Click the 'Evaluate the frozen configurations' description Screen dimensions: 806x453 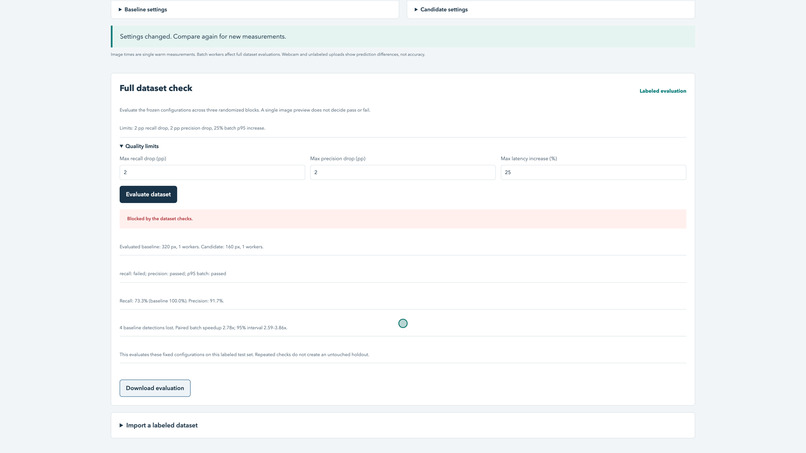pos(245,110)
